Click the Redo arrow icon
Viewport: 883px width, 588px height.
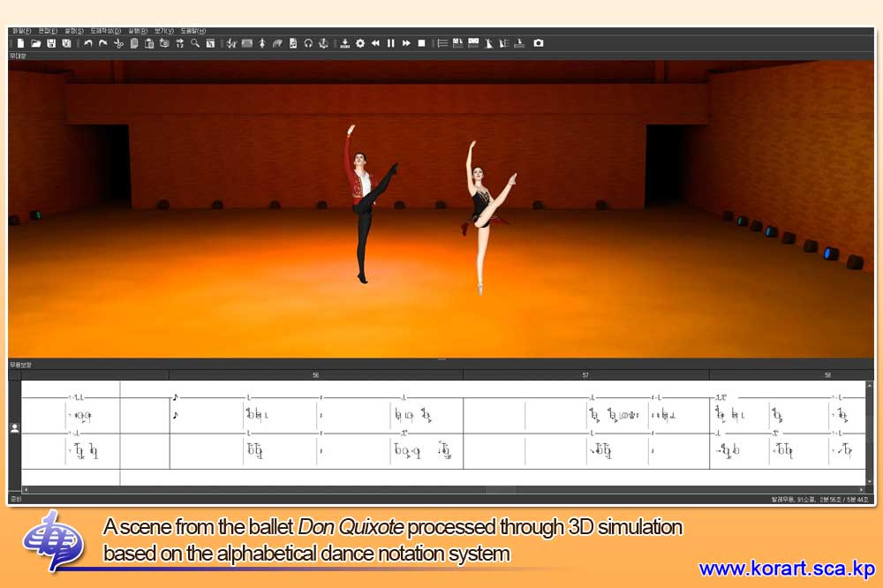(103, 43)
